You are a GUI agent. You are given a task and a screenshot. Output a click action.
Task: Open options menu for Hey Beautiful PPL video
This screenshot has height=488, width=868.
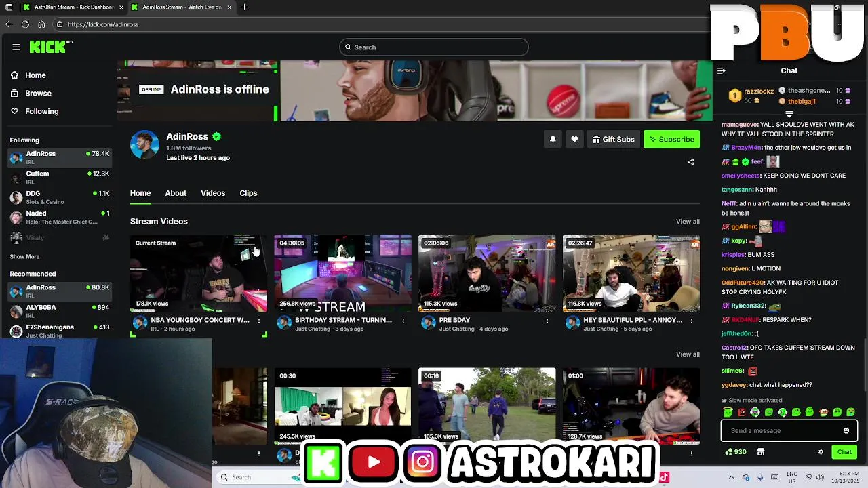point(692,321)
